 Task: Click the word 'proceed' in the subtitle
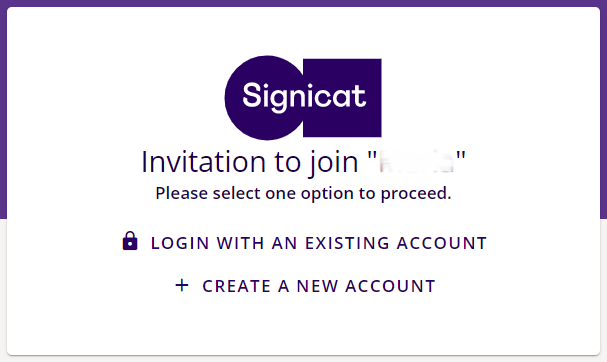416,194
